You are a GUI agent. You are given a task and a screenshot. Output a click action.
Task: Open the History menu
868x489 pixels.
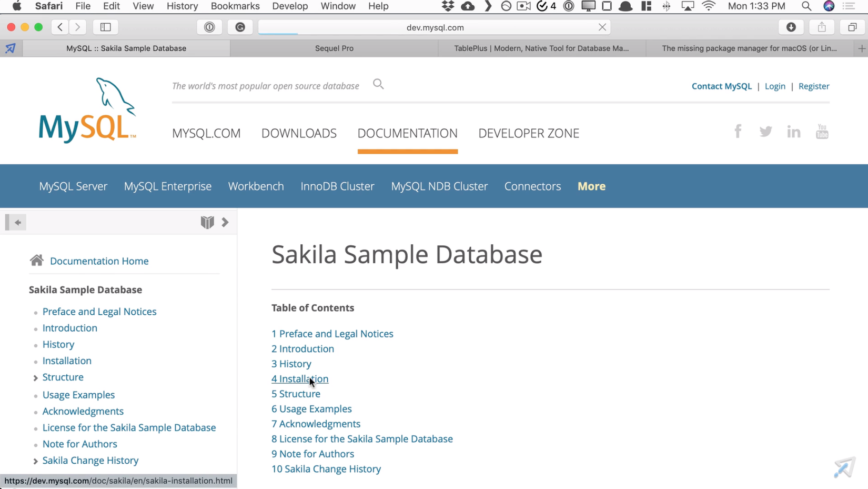tap(182, 6)
